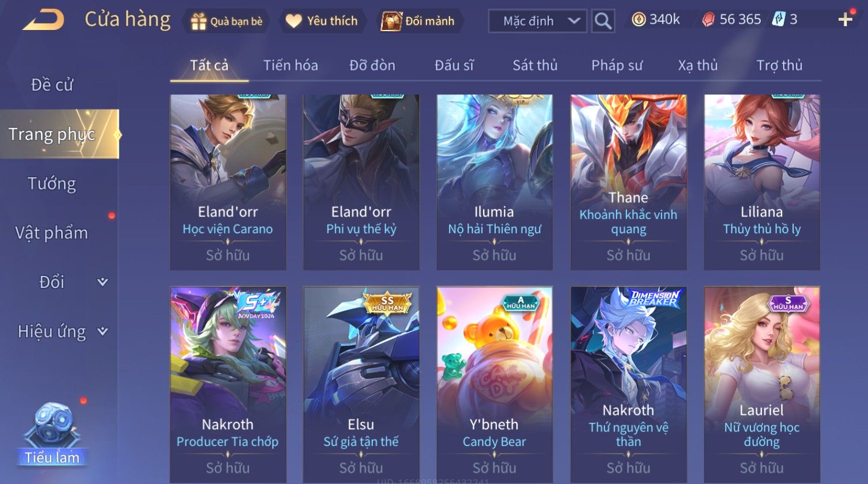Go to Tướng in sidebar
This screenshot has height=484, width=868.
pyautogui.click(x=52, y=184)
